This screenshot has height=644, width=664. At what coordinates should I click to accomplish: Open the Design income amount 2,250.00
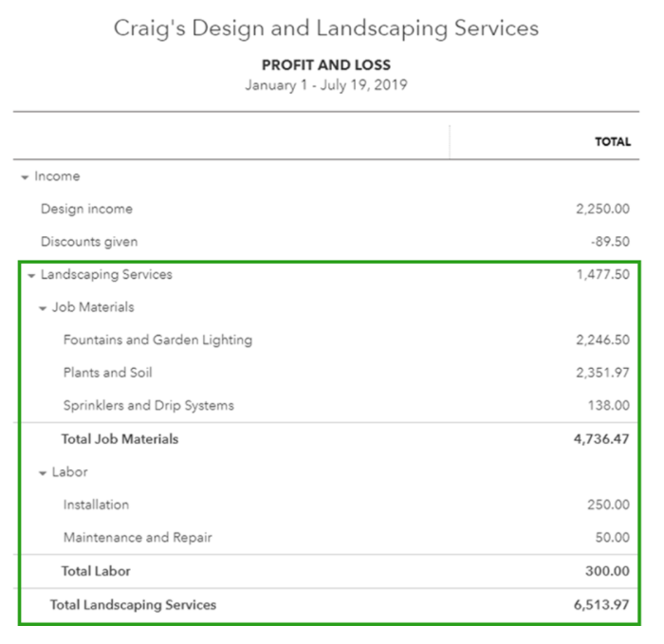[x=602, y=209]
